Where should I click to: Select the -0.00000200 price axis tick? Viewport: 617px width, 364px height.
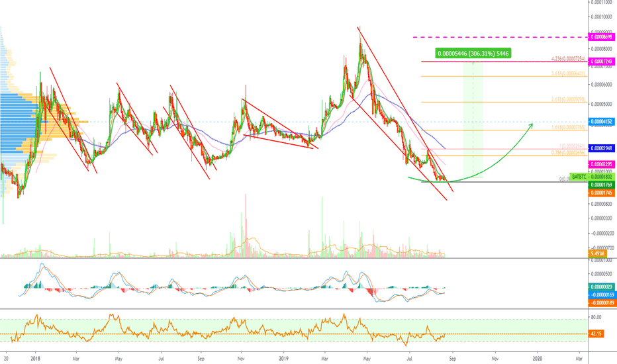(x=602, y=234)
